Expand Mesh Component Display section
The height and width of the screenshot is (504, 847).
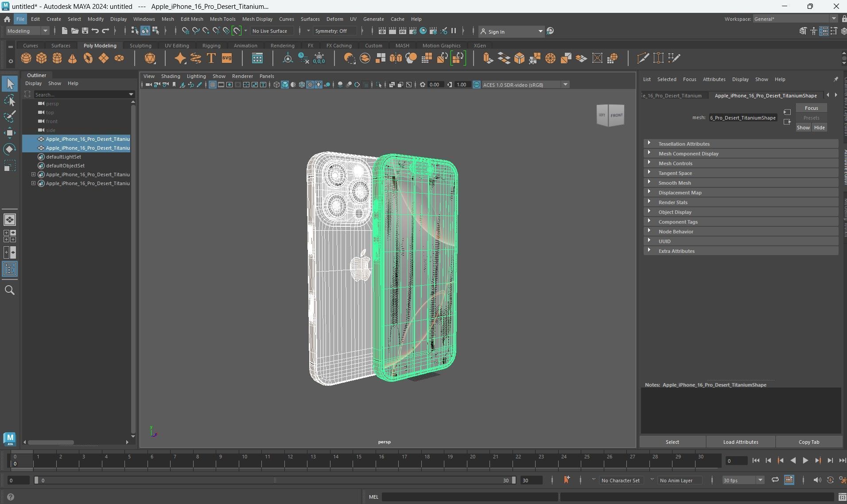(649, 153)
